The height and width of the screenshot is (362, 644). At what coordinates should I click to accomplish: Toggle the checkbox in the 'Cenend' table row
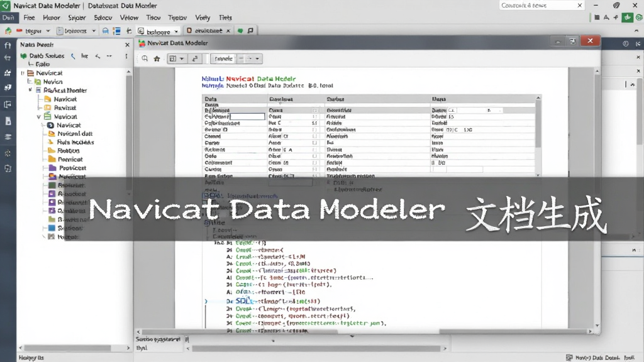coord(314,136)
